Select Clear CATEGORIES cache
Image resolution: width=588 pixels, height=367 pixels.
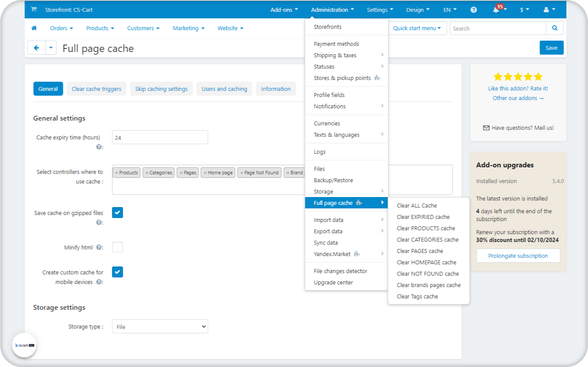[x=429, y=239]
